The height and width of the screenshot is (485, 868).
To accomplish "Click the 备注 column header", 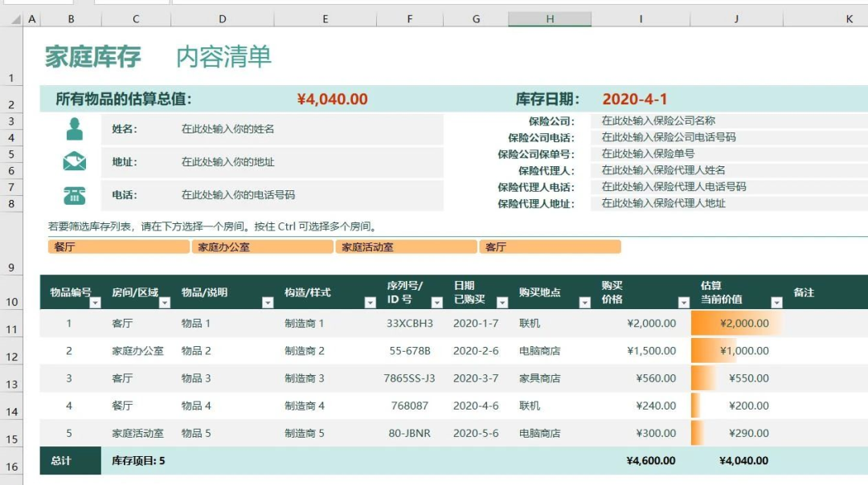I will pos(803,292).
